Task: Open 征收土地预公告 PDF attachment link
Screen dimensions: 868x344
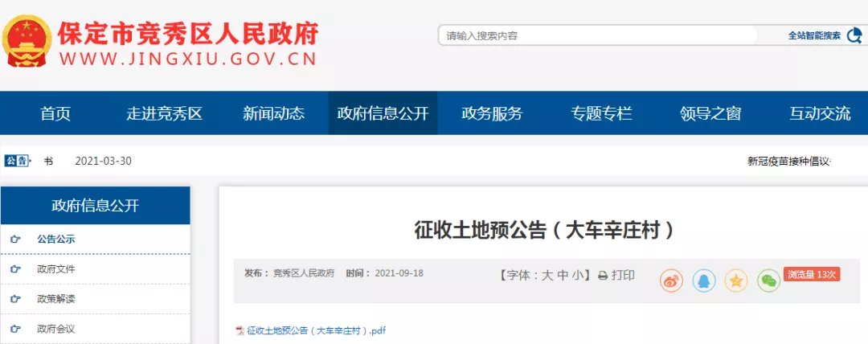Action: 316,331
